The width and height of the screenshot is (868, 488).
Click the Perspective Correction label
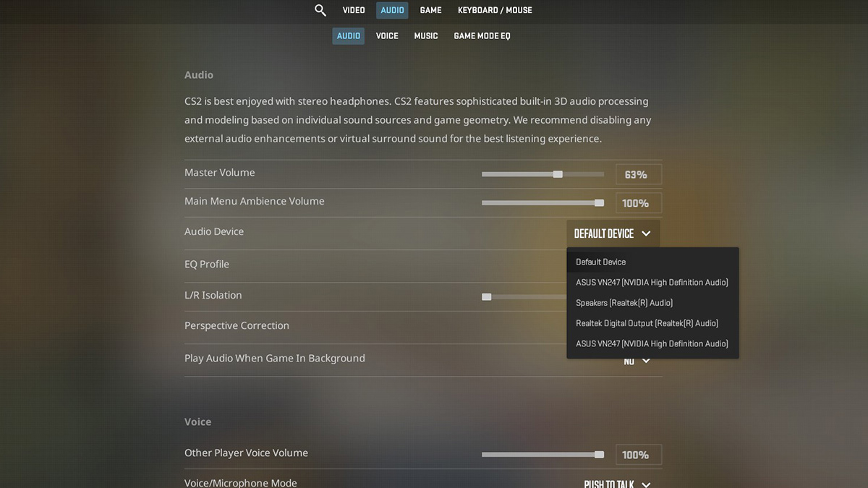tap(237, 325)
